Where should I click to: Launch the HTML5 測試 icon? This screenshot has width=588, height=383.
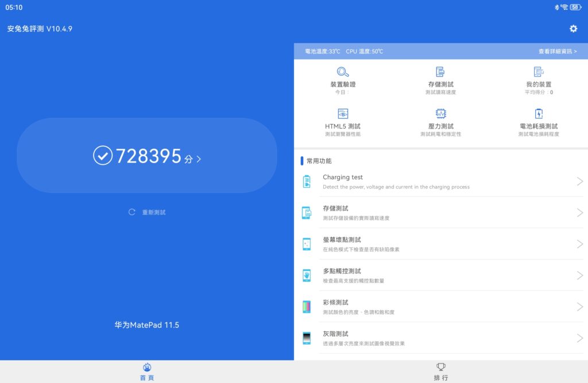343,114
